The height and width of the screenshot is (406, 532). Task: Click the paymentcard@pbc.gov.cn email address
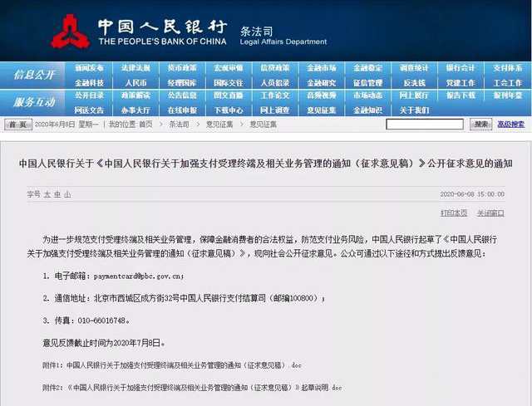tap(138, 276)
